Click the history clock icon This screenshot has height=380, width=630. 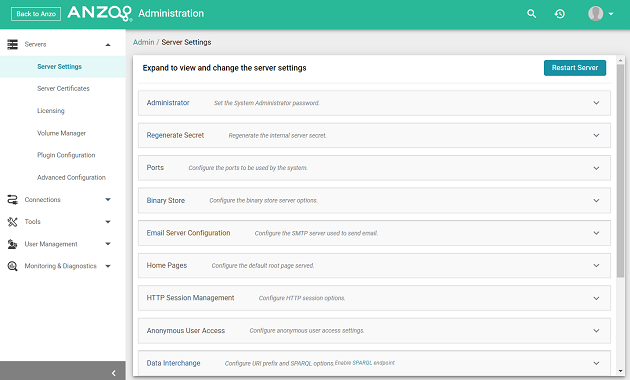tap(560, 14)
